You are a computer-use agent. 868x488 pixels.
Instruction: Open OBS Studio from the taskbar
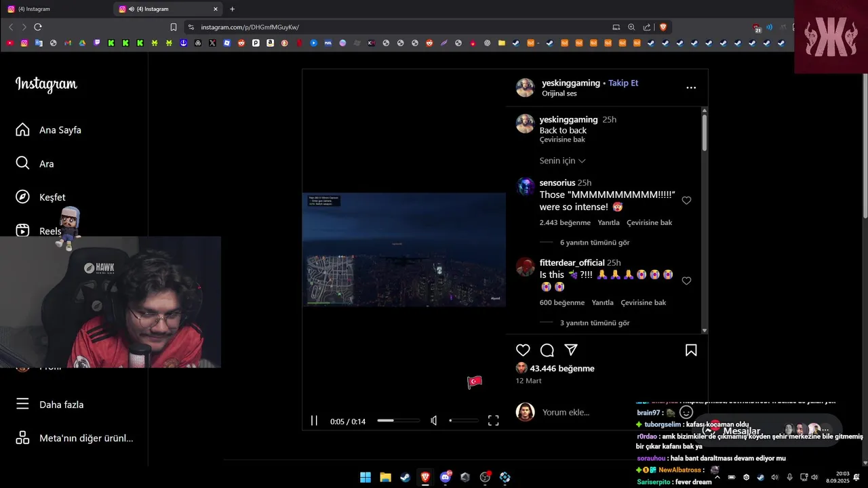pyautogui.click(x=485, y=477)
